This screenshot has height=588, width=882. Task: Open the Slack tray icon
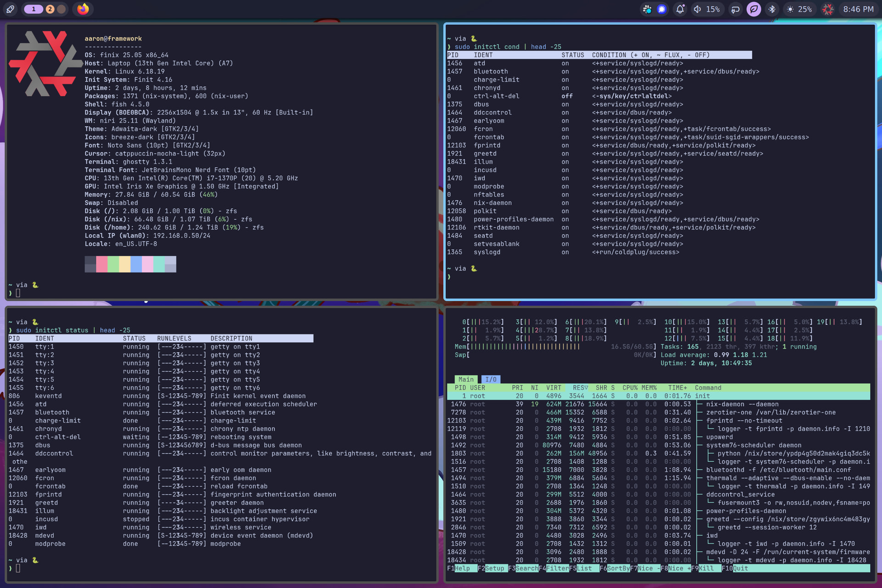[647, 9]
